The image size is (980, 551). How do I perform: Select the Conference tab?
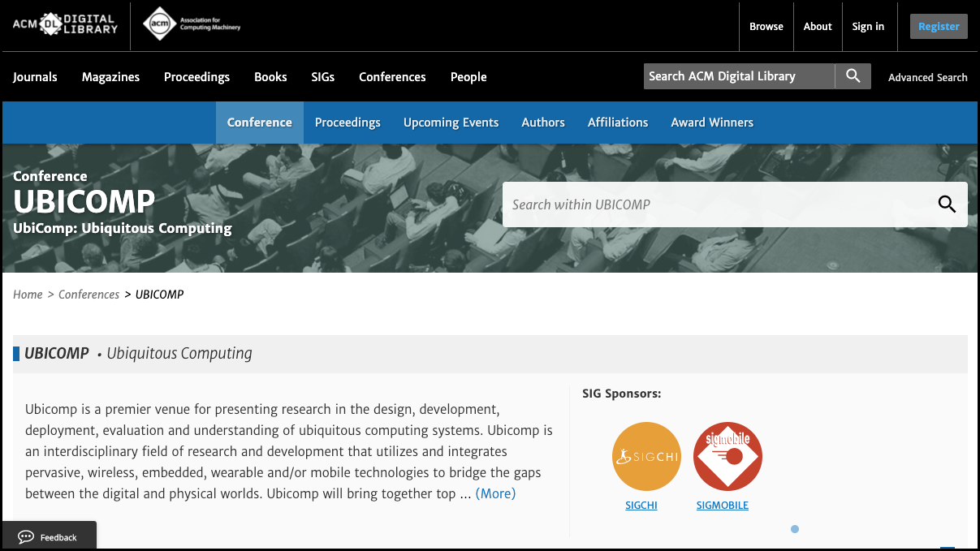(260, 123)
